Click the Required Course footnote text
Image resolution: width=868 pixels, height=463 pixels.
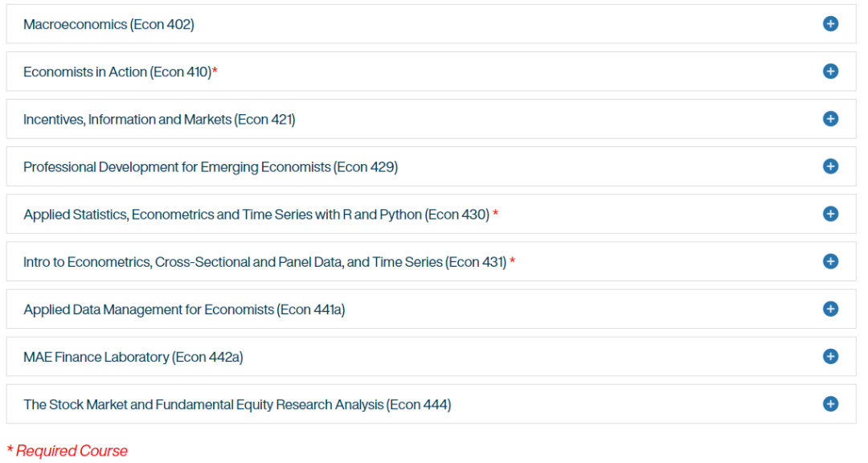[72, 451]
